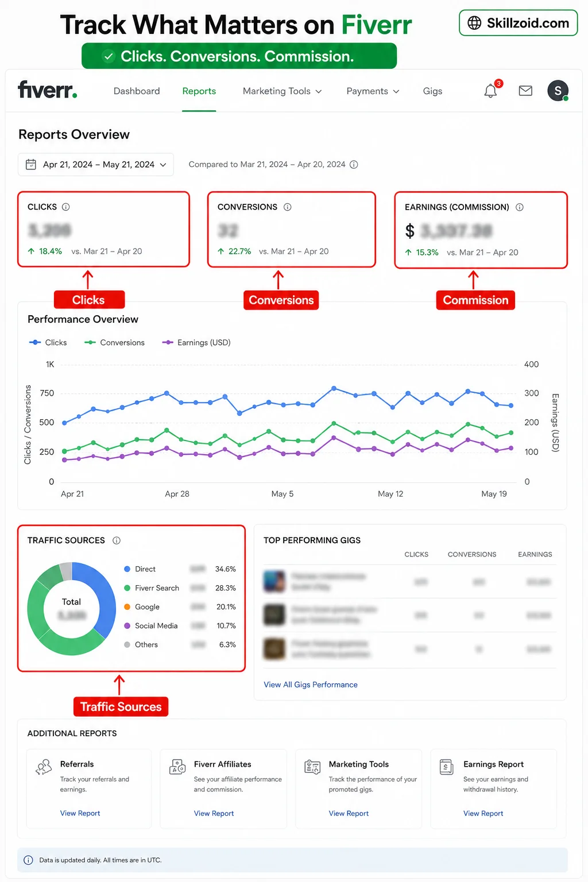
Task: Click the Skillzoid.com badge
Action: tap(519, 23)
